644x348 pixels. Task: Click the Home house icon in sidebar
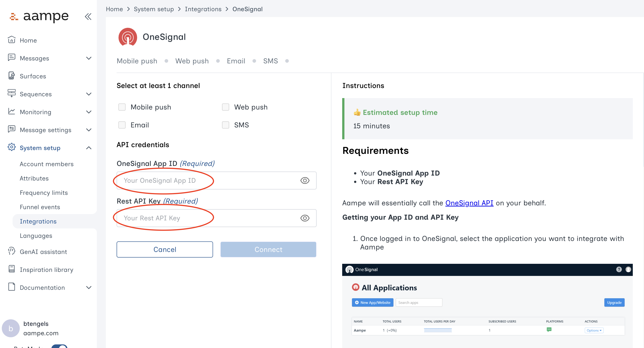click(11, 40)
